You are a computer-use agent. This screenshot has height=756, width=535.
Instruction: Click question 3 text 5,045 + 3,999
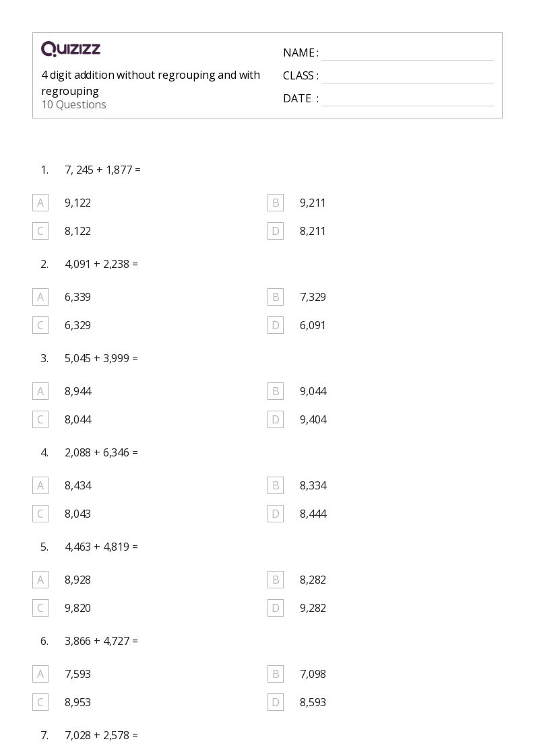point(101,358)
